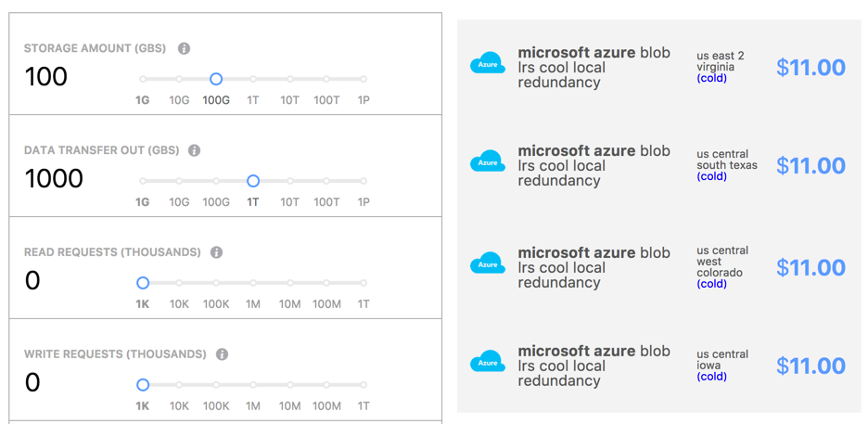Click info icon beside Storage Amount label

(x=185, y=49)
